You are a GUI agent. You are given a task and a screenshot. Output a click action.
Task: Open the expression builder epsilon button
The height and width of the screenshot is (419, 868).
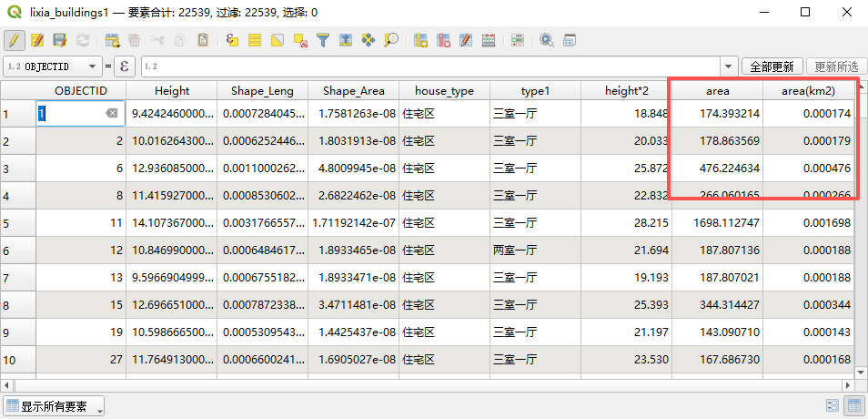125,66
